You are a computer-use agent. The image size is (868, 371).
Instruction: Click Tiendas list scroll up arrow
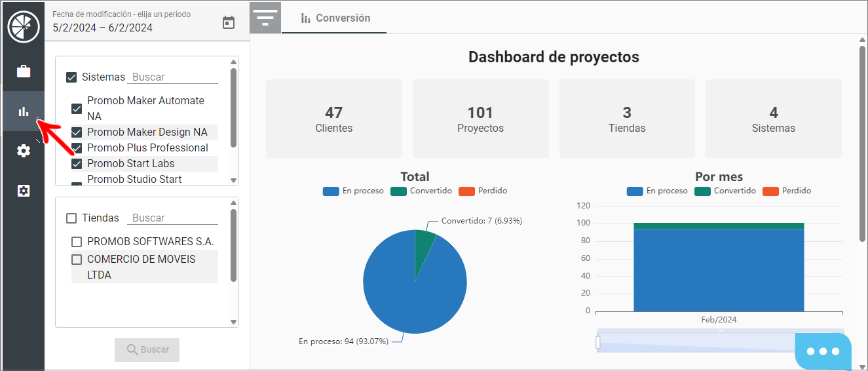pyautogui.click(x=234, y=203)
